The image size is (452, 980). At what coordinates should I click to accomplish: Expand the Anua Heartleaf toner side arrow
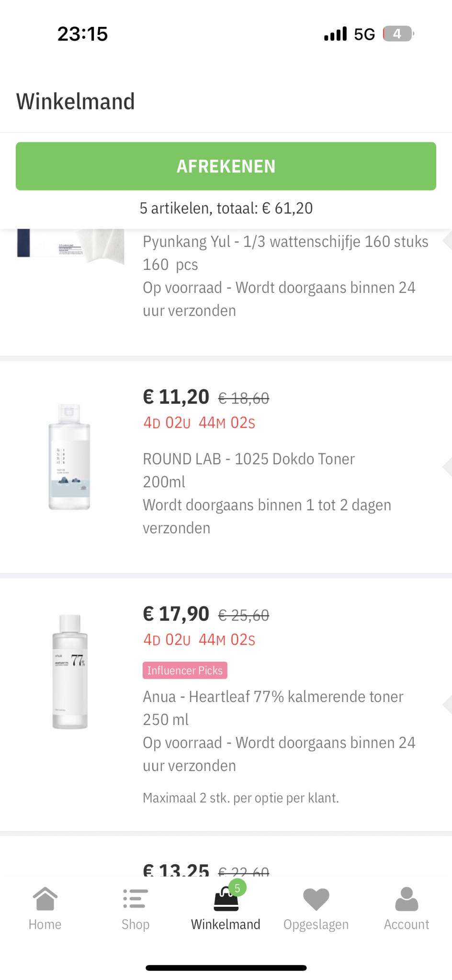(x=447, y=704)
